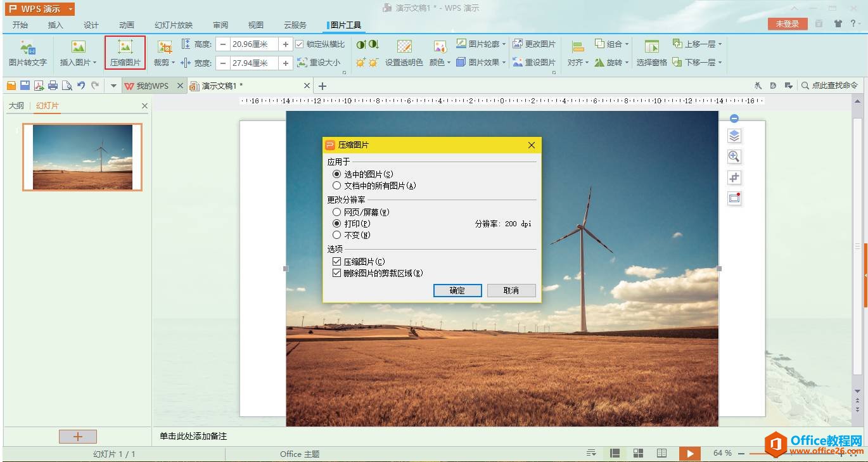Click the zoom magnifier icon beside slide
Viewport: 868px width, 462px height.
(x=734, y=157)
